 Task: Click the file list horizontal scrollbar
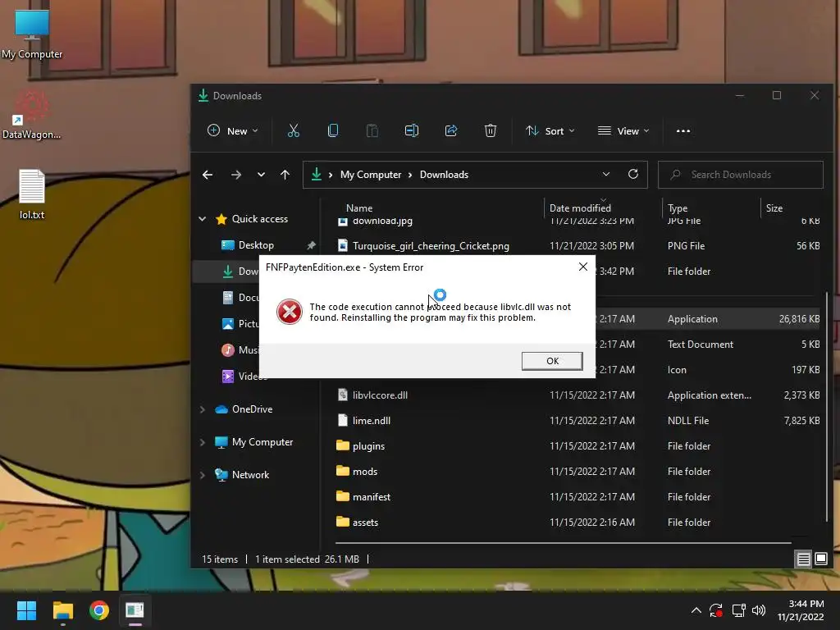(563, 543)
